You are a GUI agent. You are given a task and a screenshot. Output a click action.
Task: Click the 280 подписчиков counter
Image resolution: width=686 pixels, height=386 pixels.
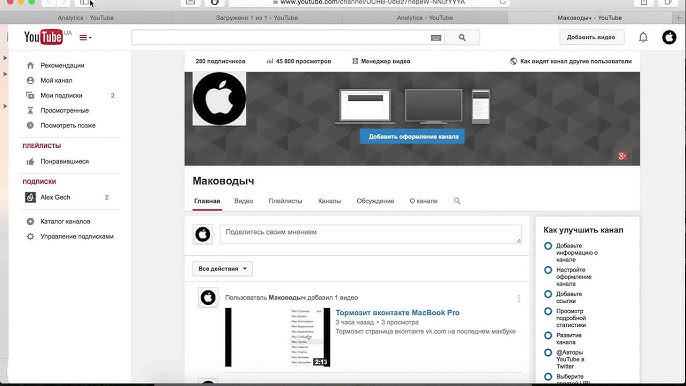pyautogui.click(x=220, y=61)
